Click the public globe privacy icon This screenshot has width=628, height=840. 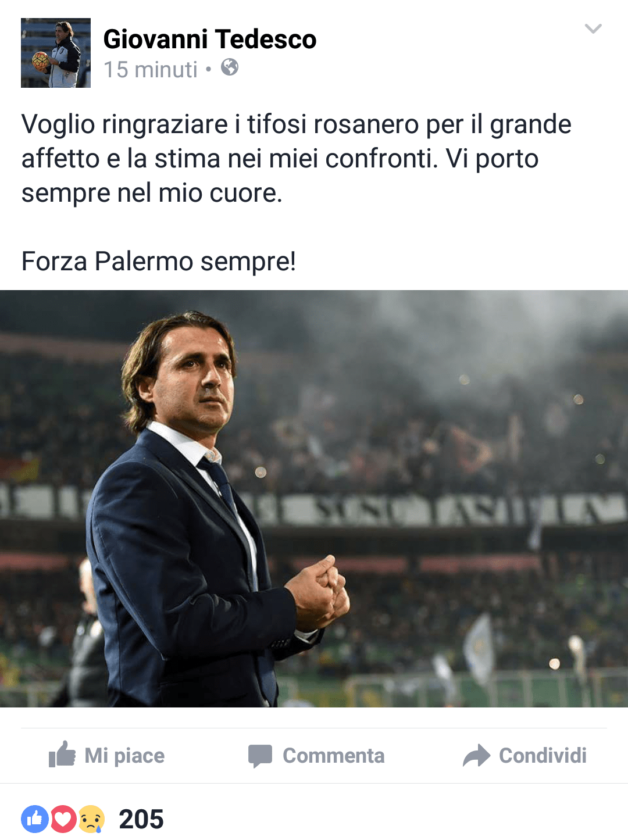[230, 67]
